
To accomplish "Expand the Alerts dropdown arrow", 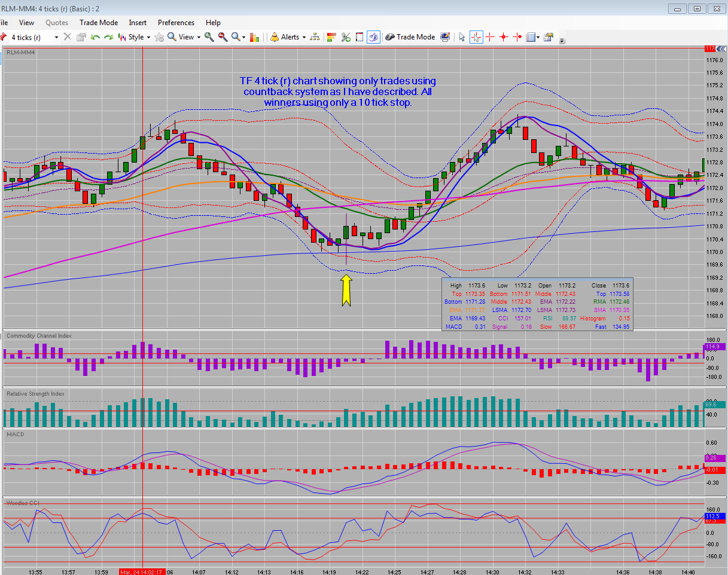I will 304,38.
